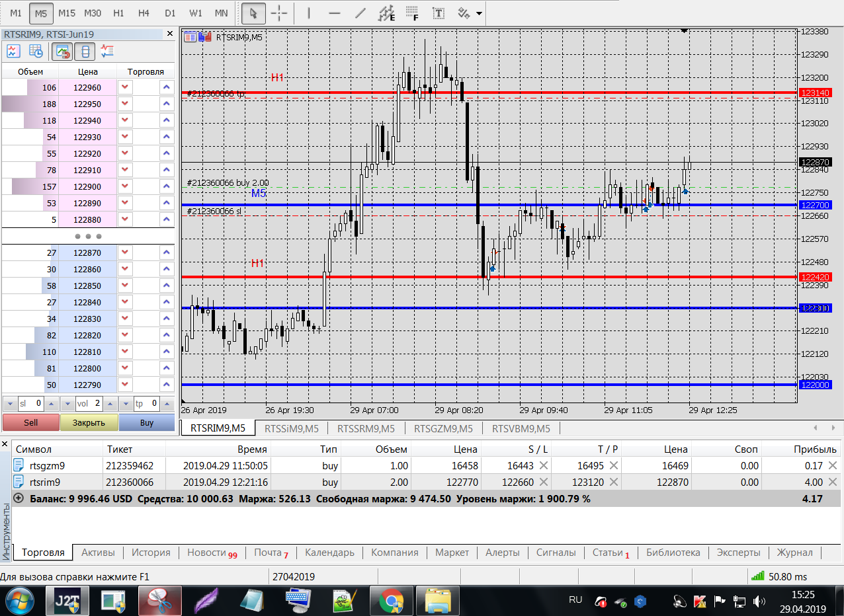Select the vertical line drawing tool
This screenshot has width=844, height=616.
tap(309, 13)
